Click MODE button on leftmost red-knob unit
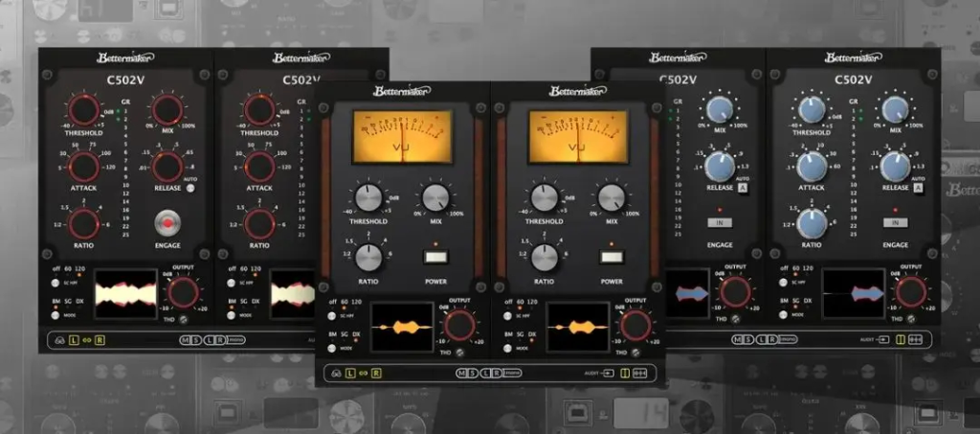 tap(55, 314)
